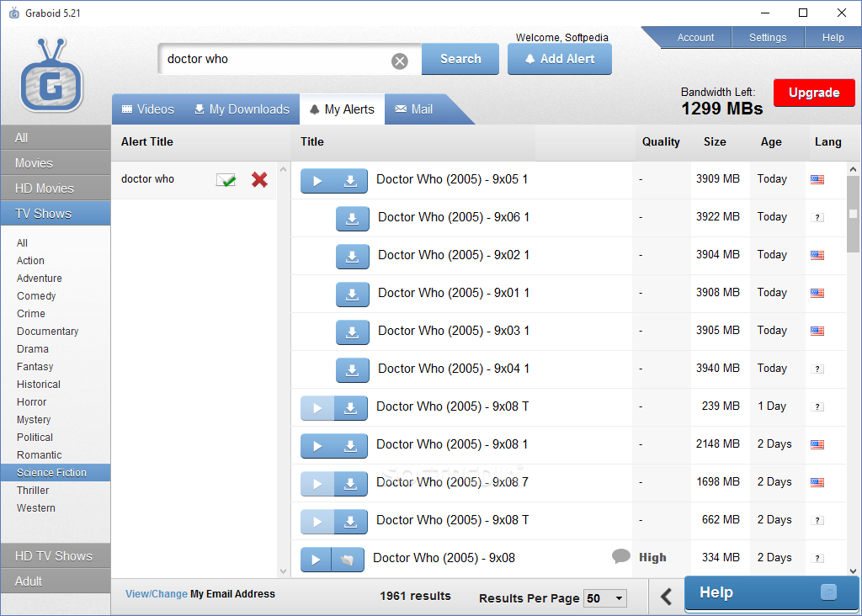Image resolution: width=862 pixels, height=616 pixels.
Task: Play Doctor Who 9x08 1 (2148 MB)
Action: [317, 446]
